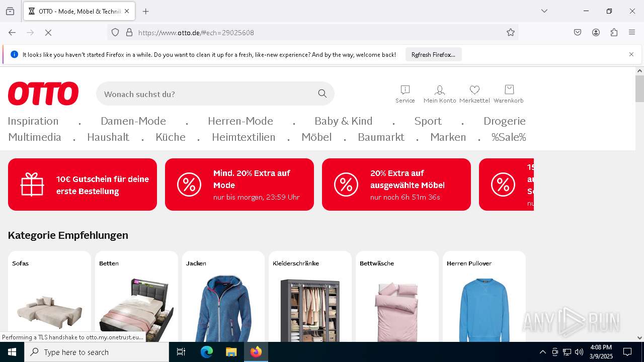Screen dimensions: 644x362
Task: Open the Möbel menu
Action: [316, 137]
